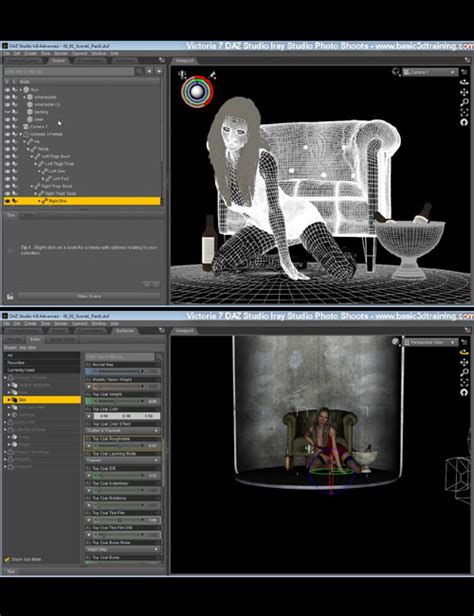Click the view cube sphere in top viewport

[x=197, y=92]
